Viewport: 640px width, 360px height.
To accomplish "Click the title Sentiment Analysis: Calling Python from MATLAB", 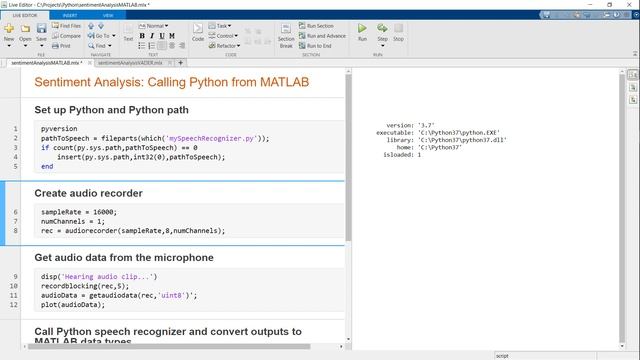I will point(171,82).
